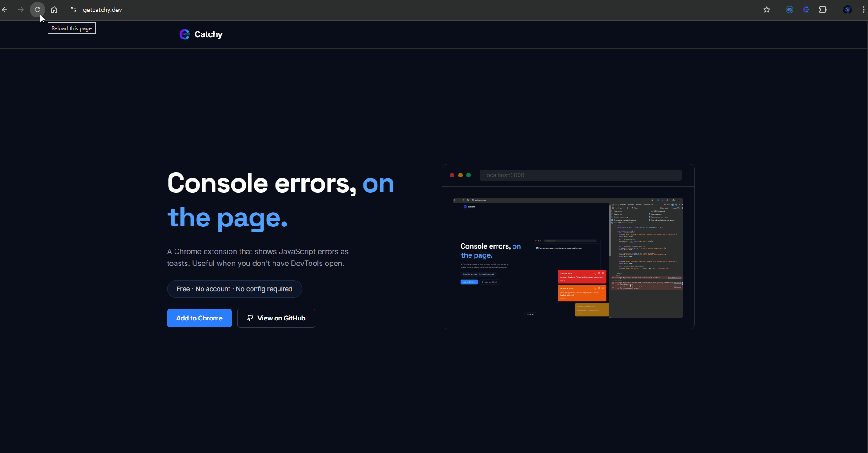Click the browser Home icon
Screen dimensions: 868x453
(x=54, y=9)
